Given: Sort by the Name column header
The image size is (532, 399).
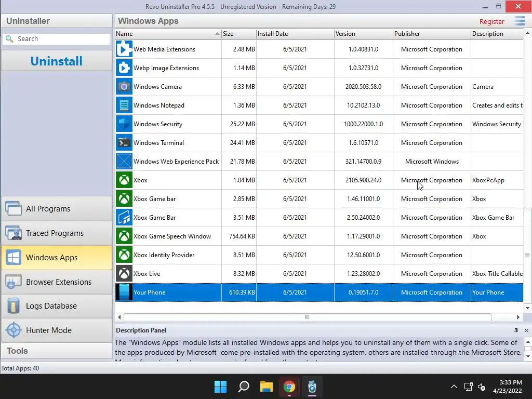Looking at the screenshot, I should tap(168, 34).
